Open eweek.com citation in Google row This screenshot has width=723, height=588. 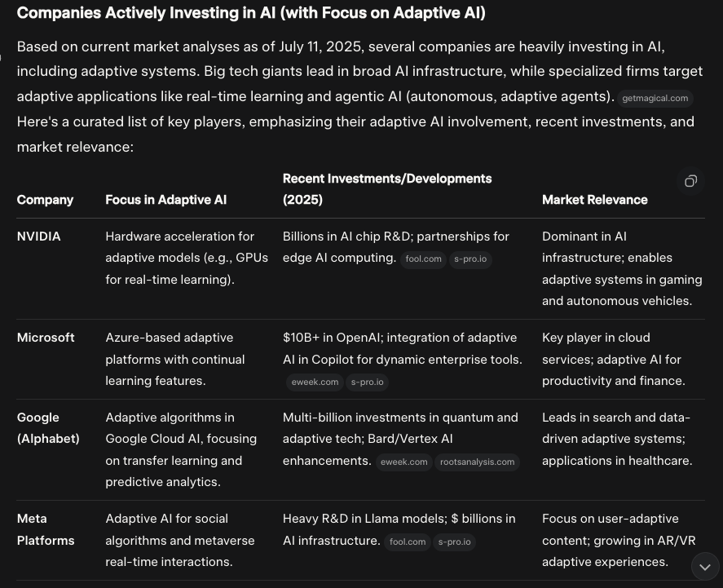pyautogui.click(x=404, y=462)
